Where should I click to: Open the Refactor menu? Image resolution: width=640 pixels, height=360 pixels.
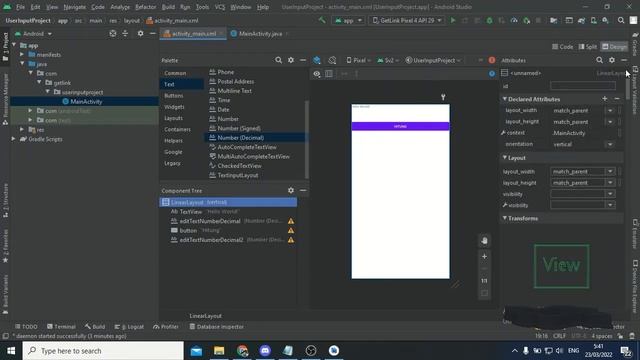pyautogui.click(x=145, y=7)
